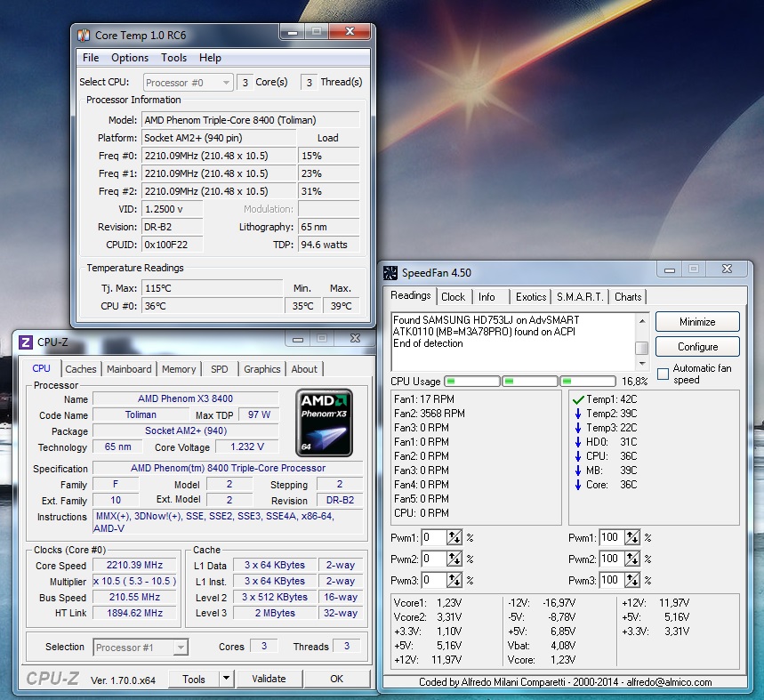Open the Core Temp File menu
This screenshot has height=700, width=764.
coord(91,58)
